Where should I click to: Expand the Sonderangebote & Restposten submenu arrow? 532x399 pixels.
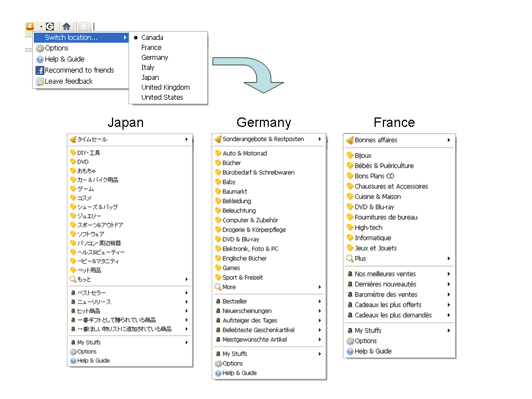coord(320,139)
